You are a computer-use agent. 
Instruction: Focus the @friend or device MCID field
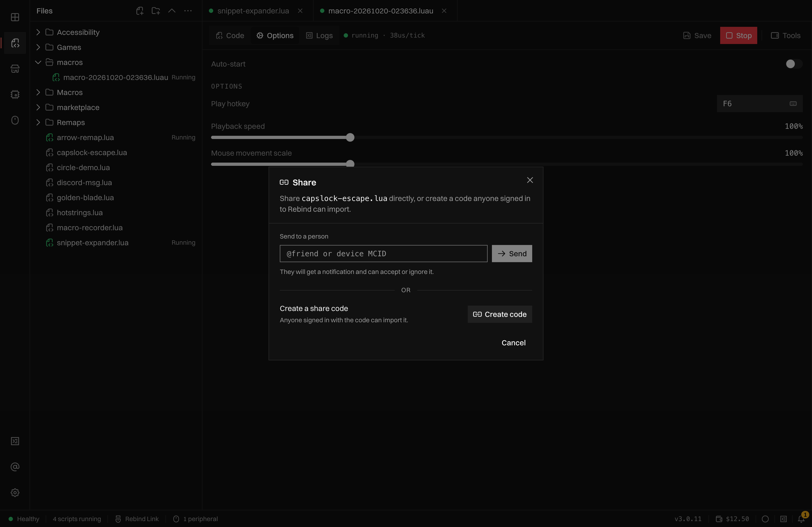tap(383, 254)
